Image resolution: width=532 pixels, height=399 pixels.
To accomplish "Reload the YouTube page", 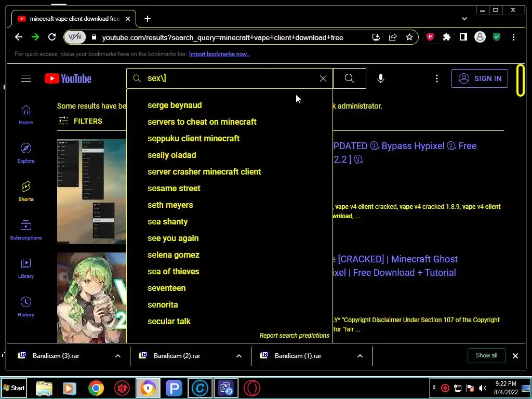I will [x=52, y=37].
